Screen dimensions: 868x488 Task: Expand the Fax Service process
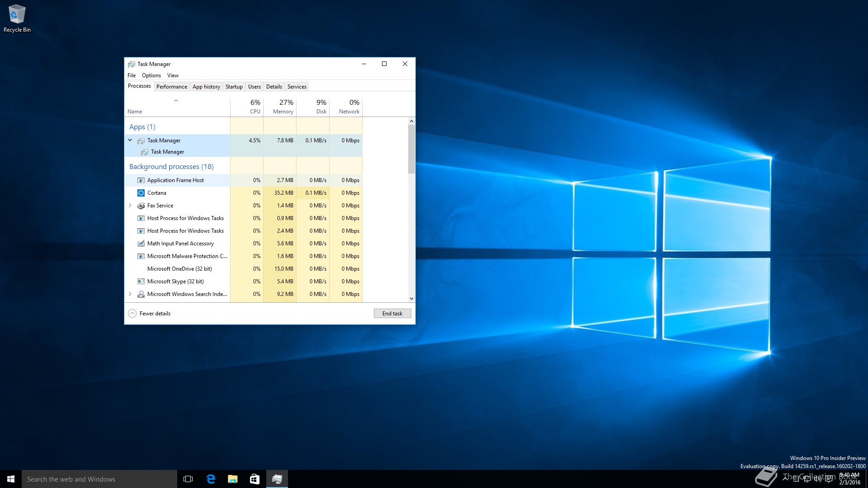click(130, 206)
